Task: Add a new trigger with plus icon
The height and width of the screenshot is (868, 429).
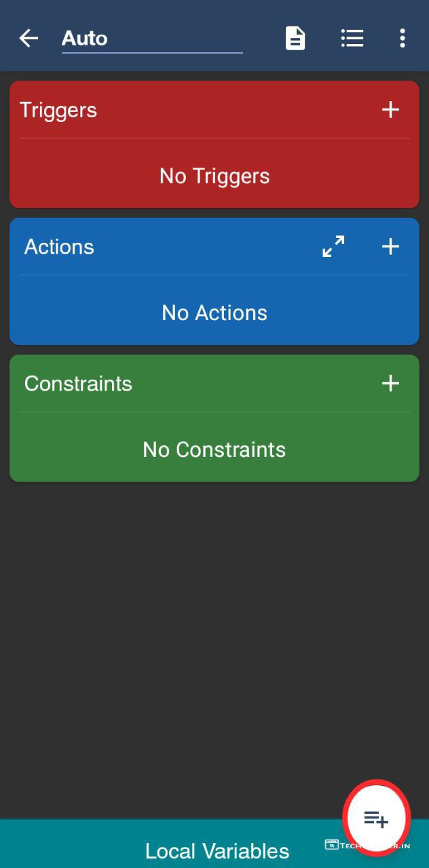Action: 390,110
